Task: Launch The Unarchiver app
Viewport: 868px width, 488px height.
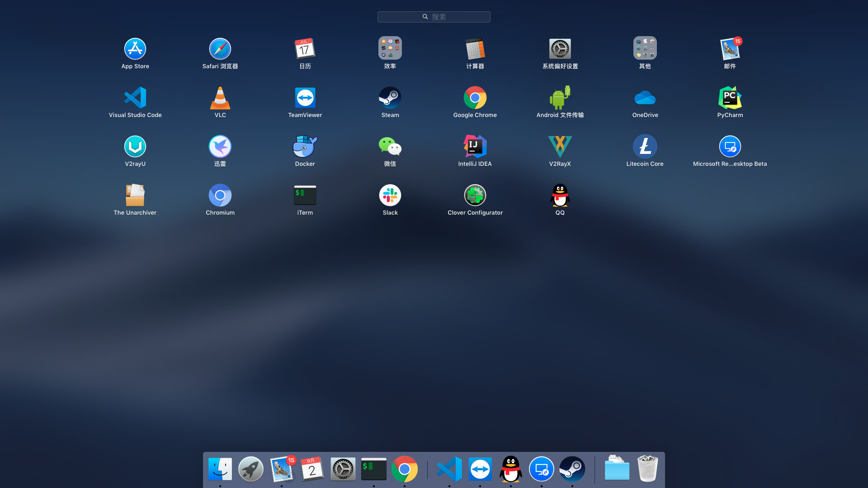Action: coord(135,195)
